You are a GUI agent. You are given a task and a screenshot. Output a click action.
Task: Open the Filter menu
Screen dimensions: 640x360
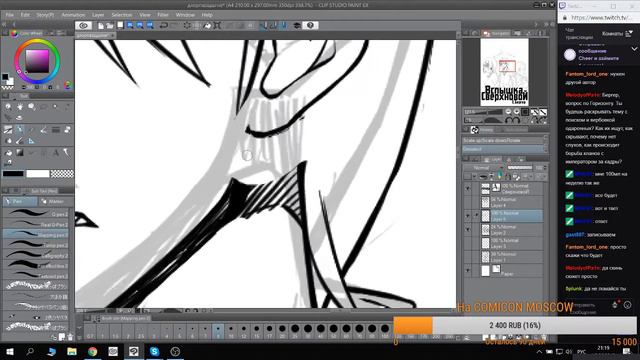pos(163,15)
